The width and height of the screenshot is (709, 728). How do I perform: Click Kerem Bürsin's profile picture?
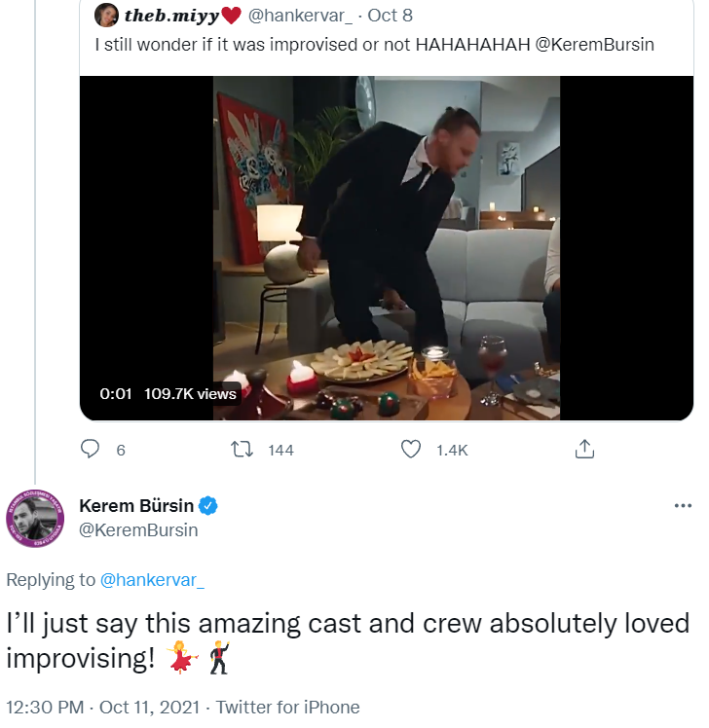coord(34,517)
